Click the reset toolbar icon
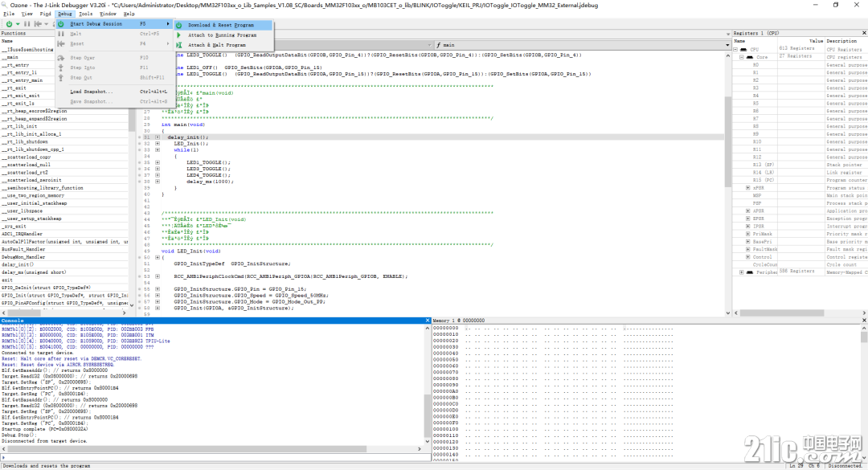Screen dimensions: 868x470 [x=38, y=24]
